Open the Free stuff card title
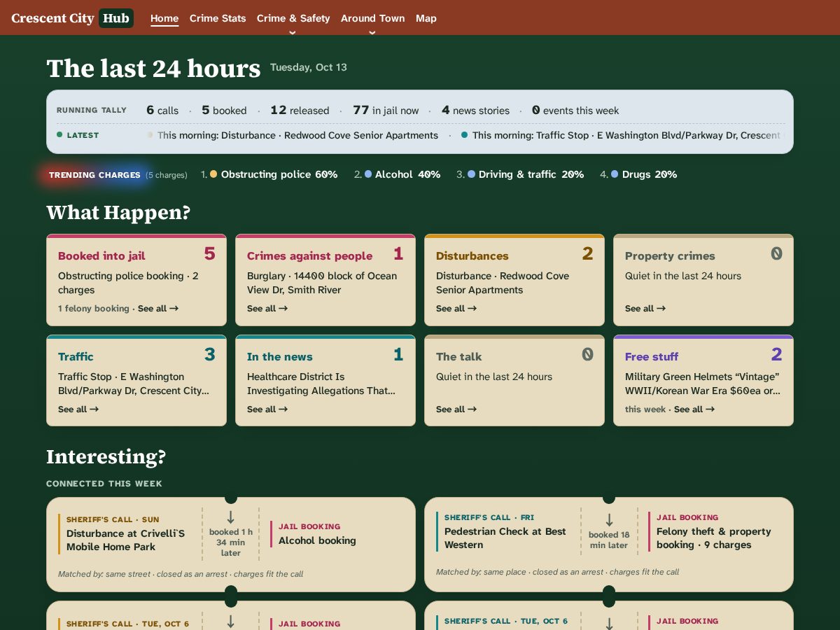The width and height of the screenshot is (840, 630). (652, 356)
